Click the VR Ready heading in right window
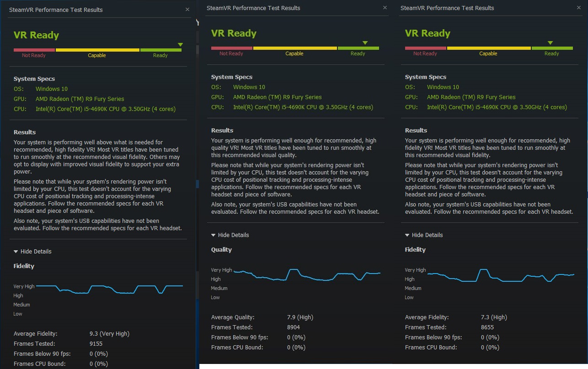 [x=428, y=33]
